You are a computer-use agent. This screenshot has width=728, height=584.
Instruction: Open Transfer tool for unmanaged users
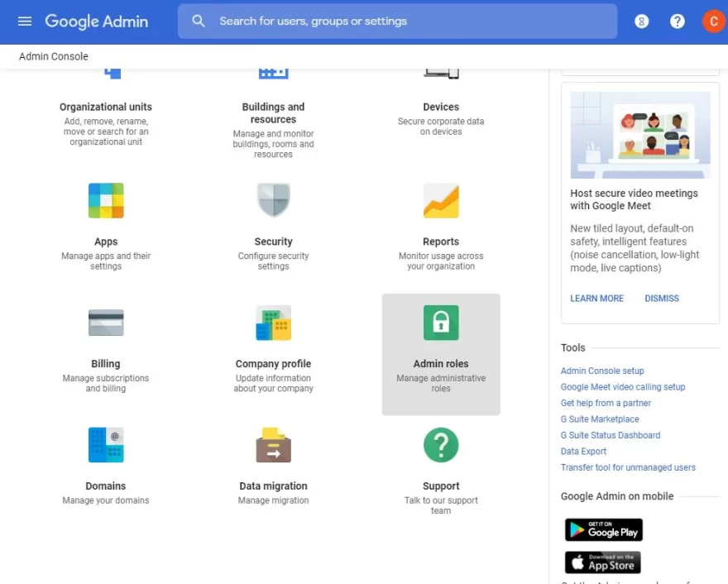628,467
